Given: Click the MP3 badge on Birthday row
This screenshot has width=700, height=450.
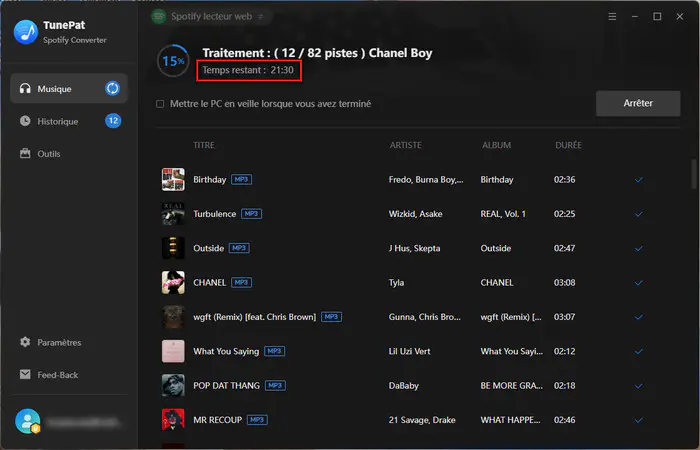Looking at the screenshot, I should pyautogui.click(x=241, y=179).
